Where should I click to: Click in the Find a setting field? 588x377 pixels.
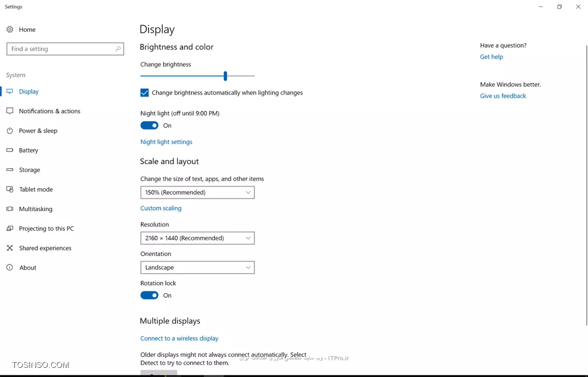click(x=65, y=49)
